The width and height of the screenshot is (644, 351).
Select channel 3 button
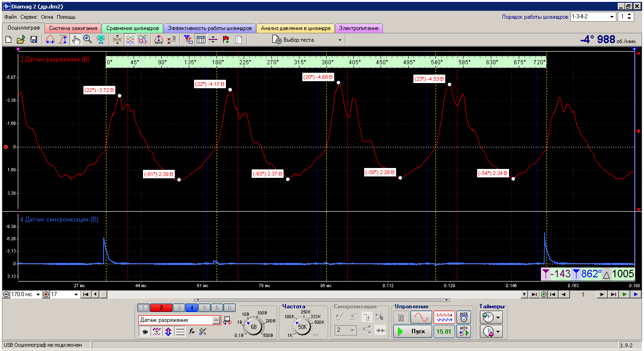(178, 308)
